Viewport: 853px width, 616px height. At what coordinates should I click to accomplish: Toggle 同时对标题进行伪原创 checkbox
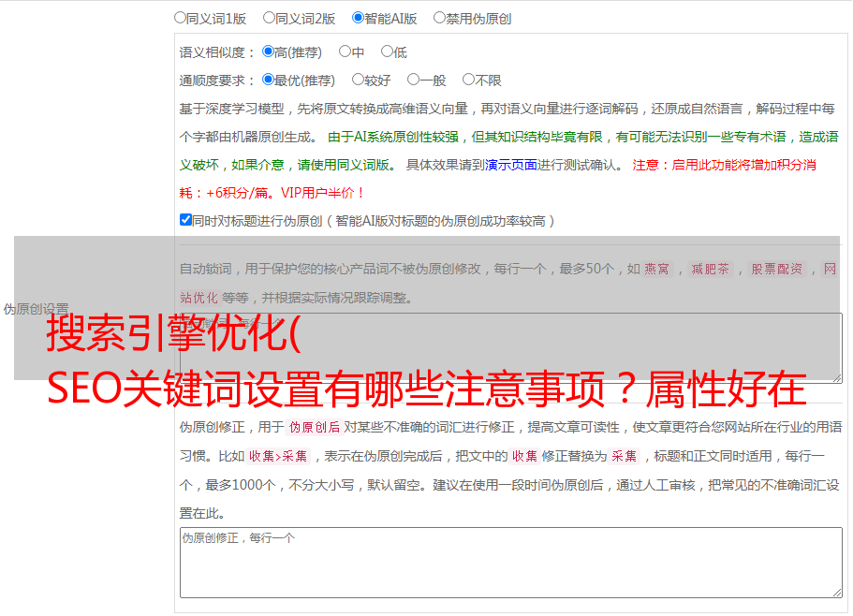[x=185, y=220]
